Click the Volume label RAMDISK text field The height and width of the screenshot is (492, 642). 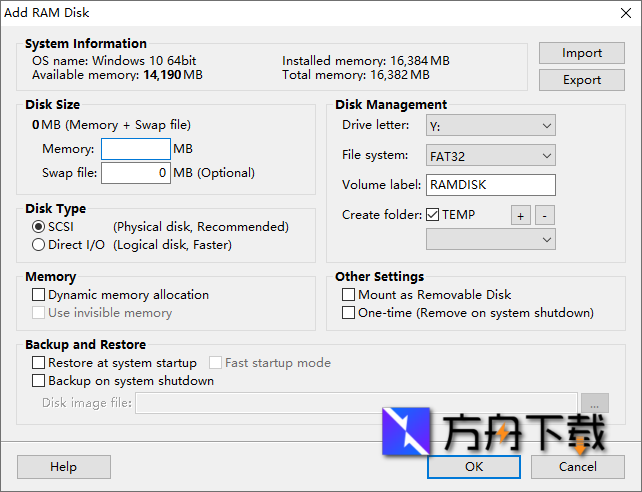pyautogui.click(x=490, y=185)
